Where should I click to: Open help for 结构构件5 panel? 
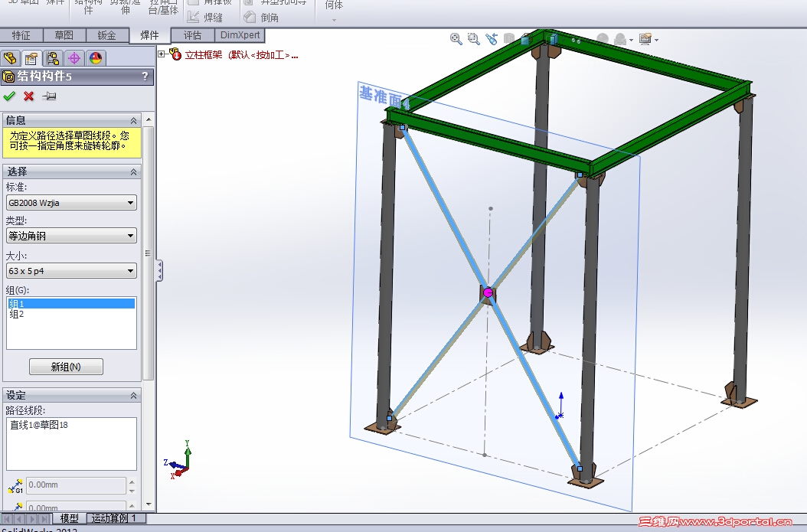click(x=145, y=76)
